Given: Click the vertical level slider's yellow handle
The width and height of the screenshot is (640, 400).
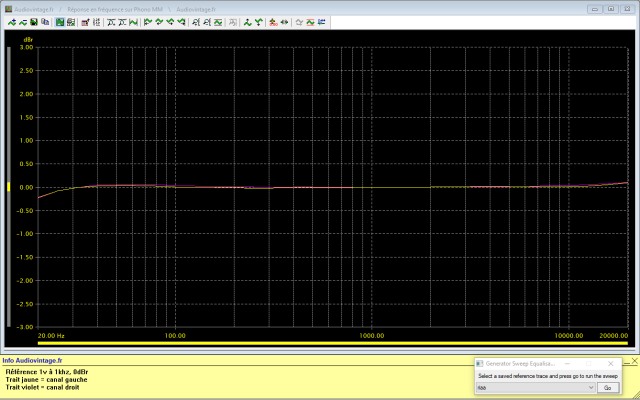Looking at the screenshot, I should (x=9, y=187).
